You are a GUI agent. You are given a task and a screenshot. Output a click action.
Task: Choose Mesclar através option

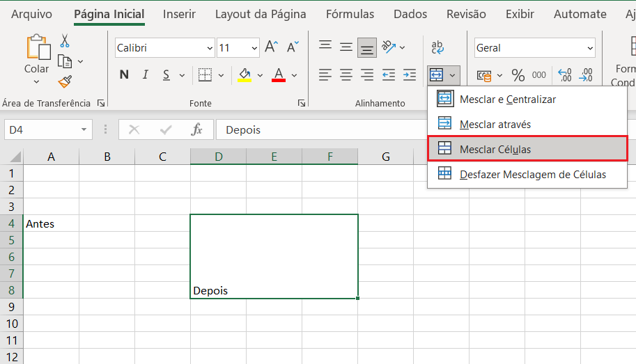click(x=527, y=125)
